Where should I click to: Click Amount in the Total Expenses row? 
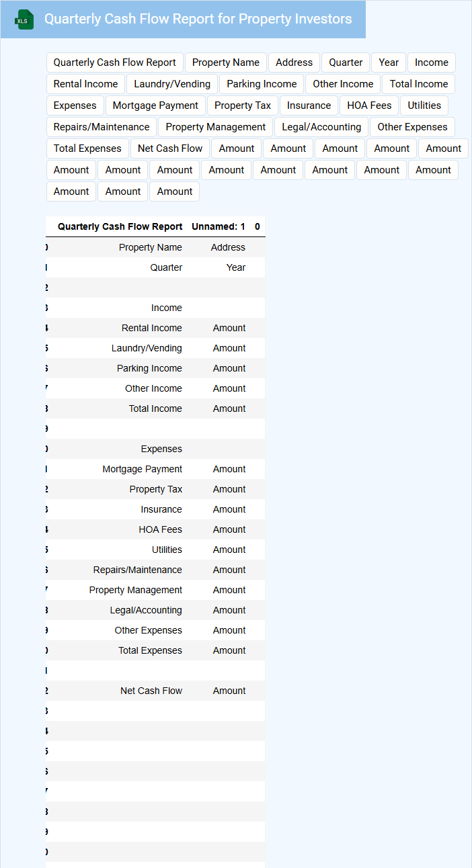pyautogui.click(x=229, y=650)
